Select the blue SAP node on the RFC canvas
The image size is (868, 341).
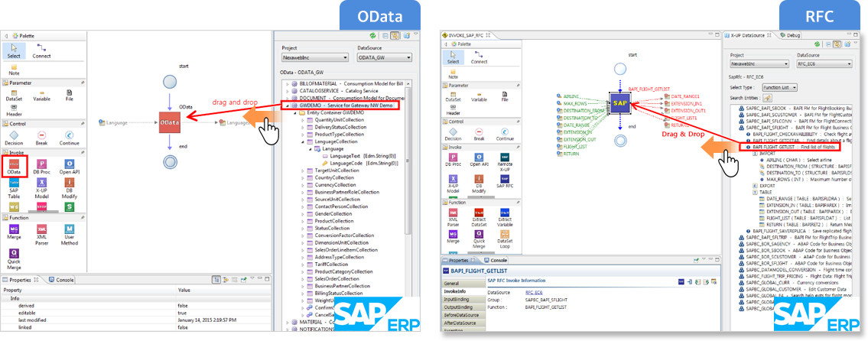pos(620,103)
